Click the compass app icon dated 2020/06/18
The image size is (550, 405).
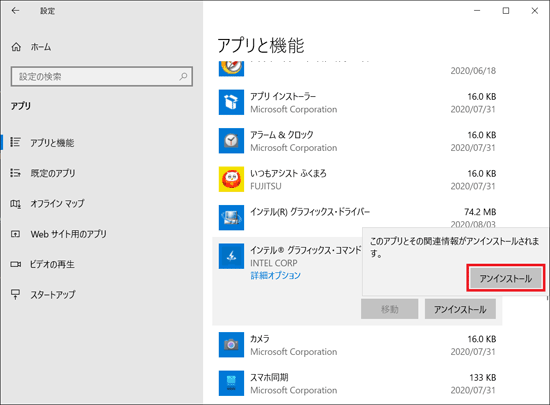(232, 68)
